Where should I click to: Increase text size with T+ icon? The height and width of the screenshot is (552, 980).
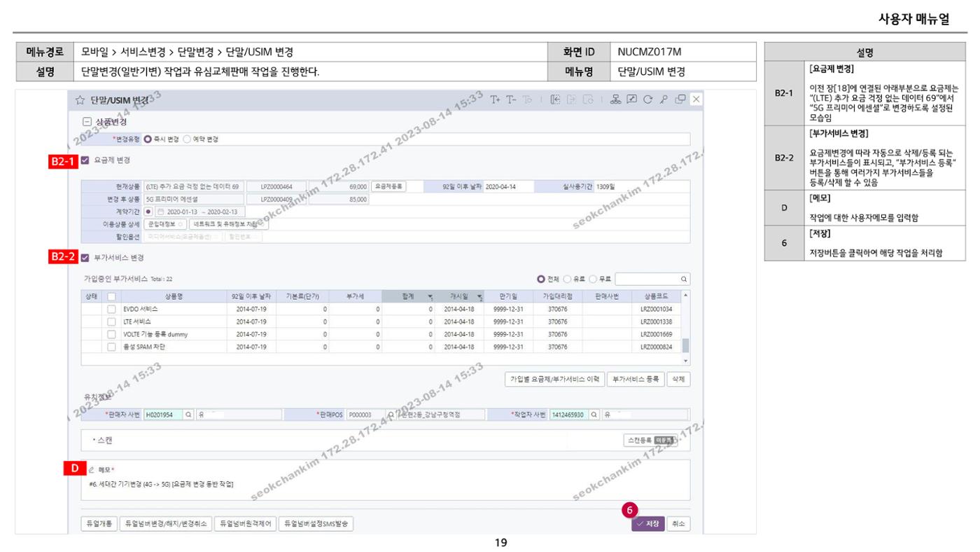tap(496, 99)
